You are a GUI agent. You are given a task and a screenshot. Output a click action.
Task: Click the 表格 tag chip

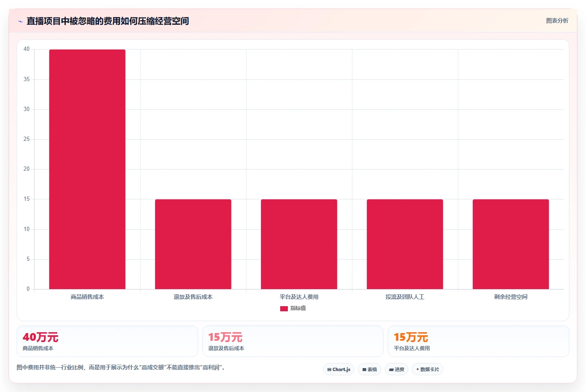point(369,369)
